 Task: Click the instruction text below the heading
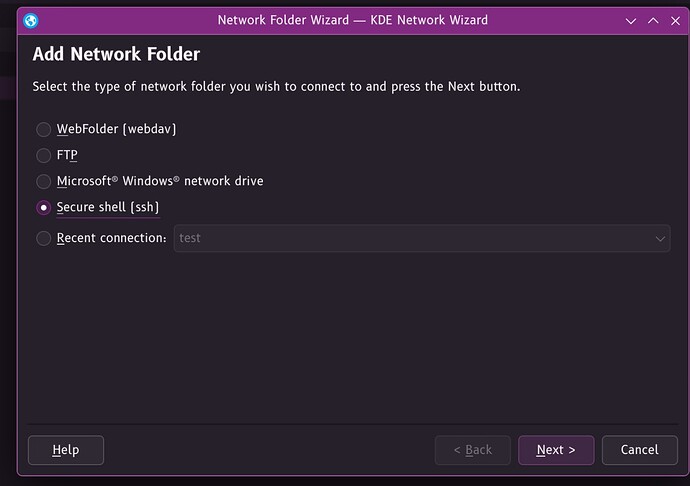pos(276,87)
